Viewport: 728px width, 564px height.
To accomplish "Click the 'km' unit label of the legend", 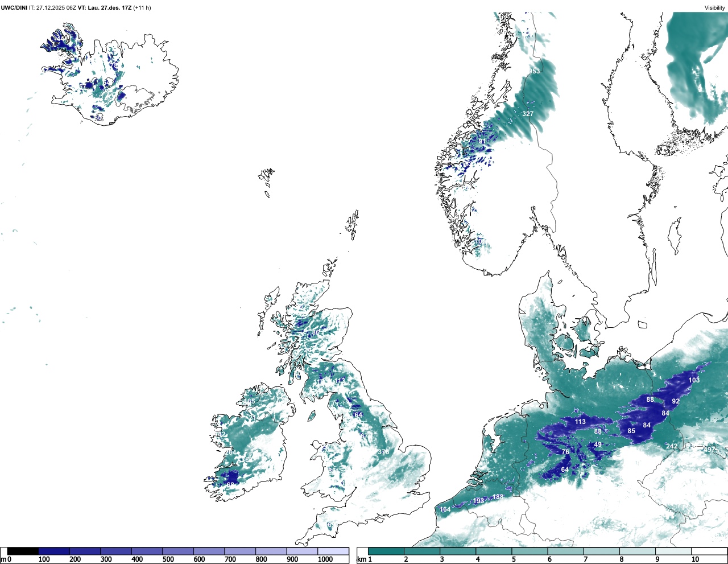I will [x=362, y=559].
